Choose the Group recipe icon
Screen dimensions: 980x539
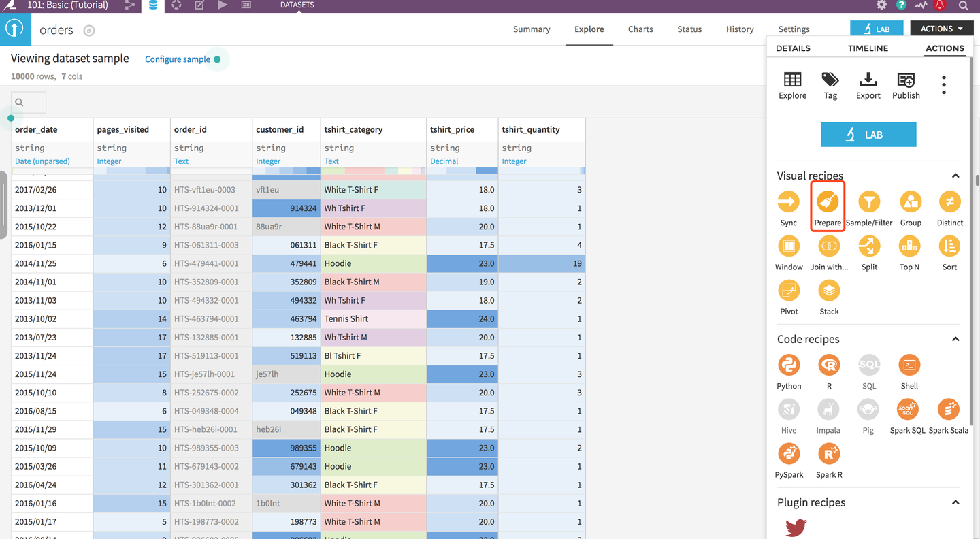coord(911,202)
